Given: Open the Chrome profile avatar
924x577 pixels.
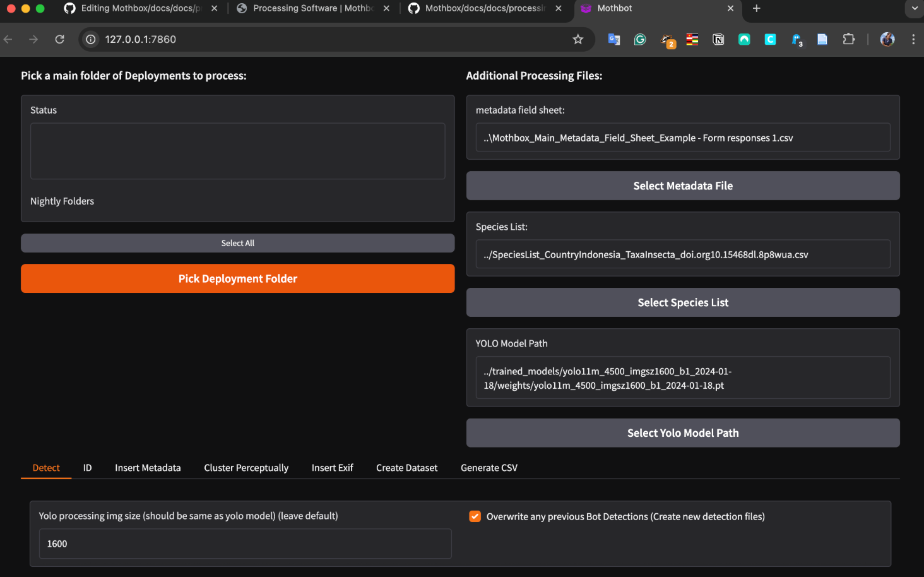Looking at the screenshot, I should pos(887,39).
